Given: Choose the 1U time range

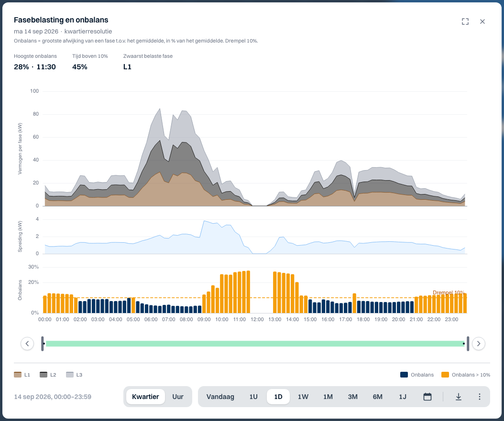Looking at the screenshot, I should [253, 397].
